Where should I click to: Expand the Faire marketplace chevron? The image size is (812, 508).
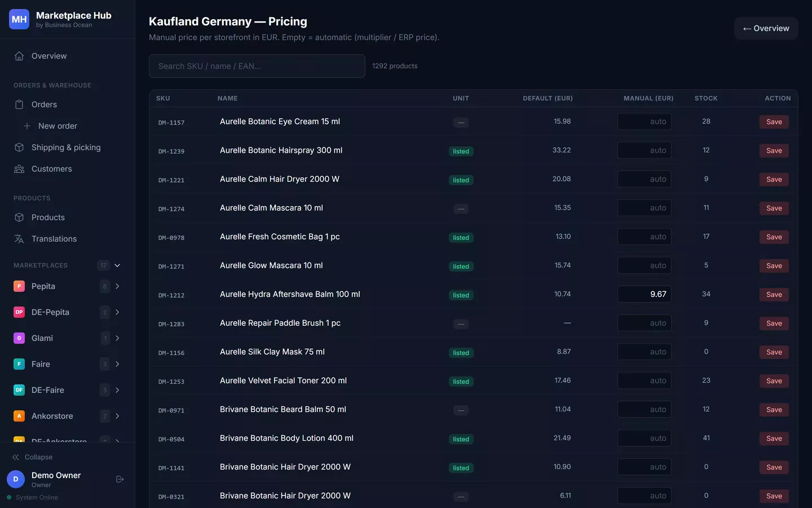tap(117, 364)
